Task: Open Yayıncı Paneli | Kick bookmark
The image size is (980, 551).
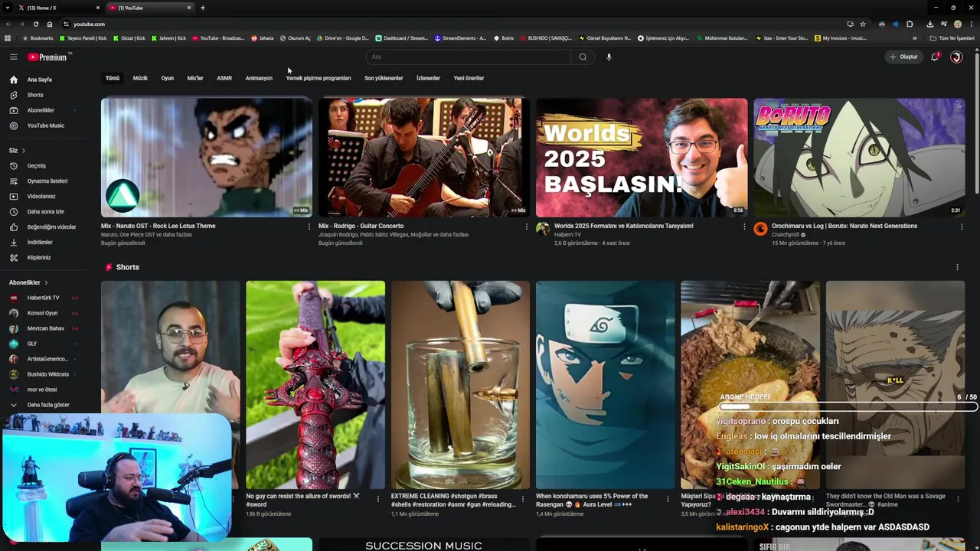Action: (83, 38)
